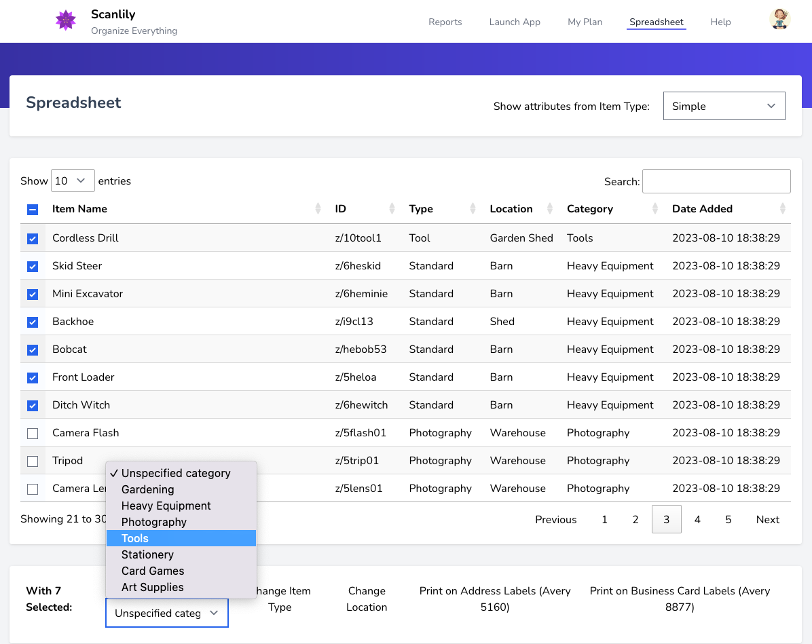Check the Camera Flash row checkbox
The image size is (812, 644).
pyautogui.click(x=33, y=434)
